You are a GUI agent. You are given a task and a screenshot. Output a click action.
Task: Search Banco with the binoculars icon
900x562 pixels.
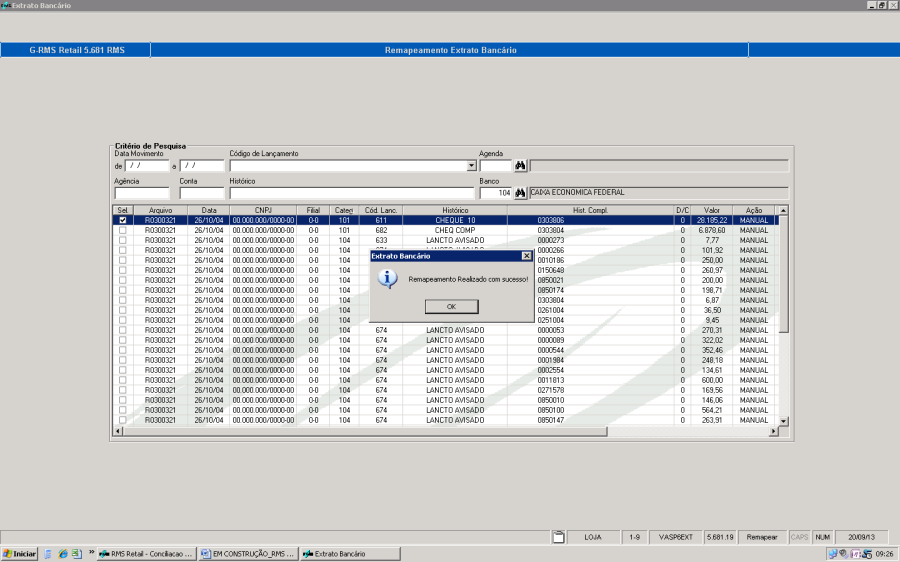[520, 193]
